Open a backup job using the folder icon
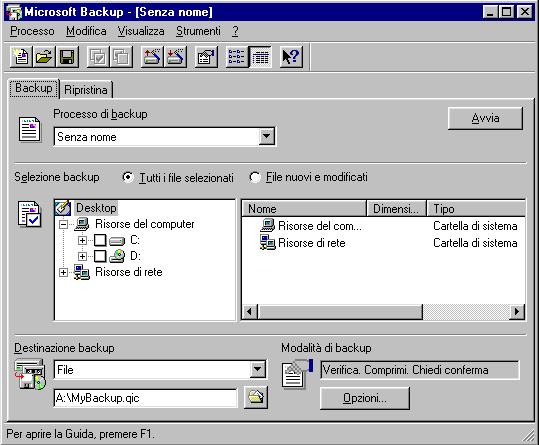Image resolution: width=539 pixels, height=445 pixels. tap(44, 57)
